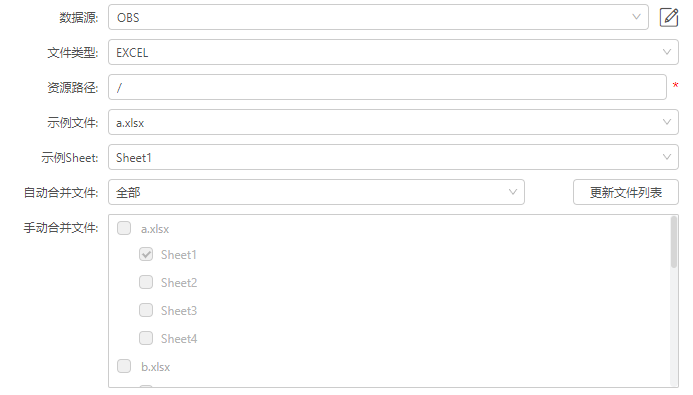Click the edit data source icon
The width and height of the screenshot is (693, 395).
point(669,17)
